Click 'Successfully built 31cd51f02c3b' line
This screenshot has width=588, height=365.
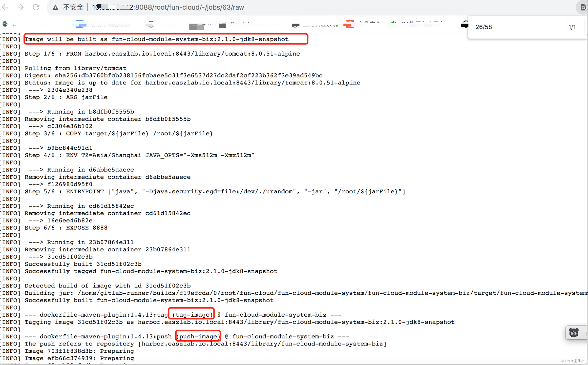[x=83, y=264]
